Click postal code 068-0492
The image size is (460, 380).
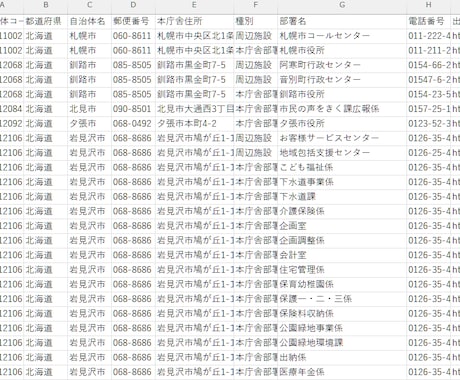pyautogui.click(x=133, y=124)
